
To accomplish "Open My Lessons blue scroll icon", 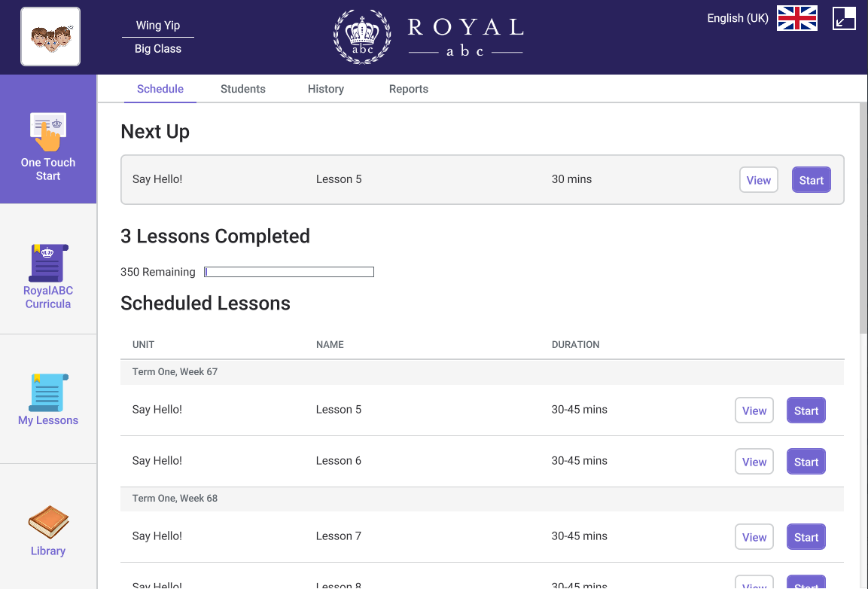I will click(x=48, y=393).
